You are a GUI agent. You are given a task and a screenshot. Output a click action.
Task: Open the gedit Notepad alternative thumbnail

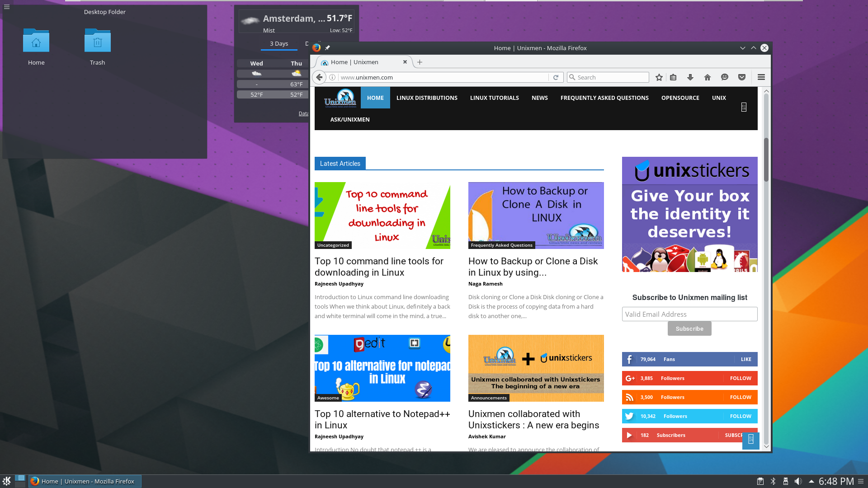pyautogui.click(x=382, y=368)
